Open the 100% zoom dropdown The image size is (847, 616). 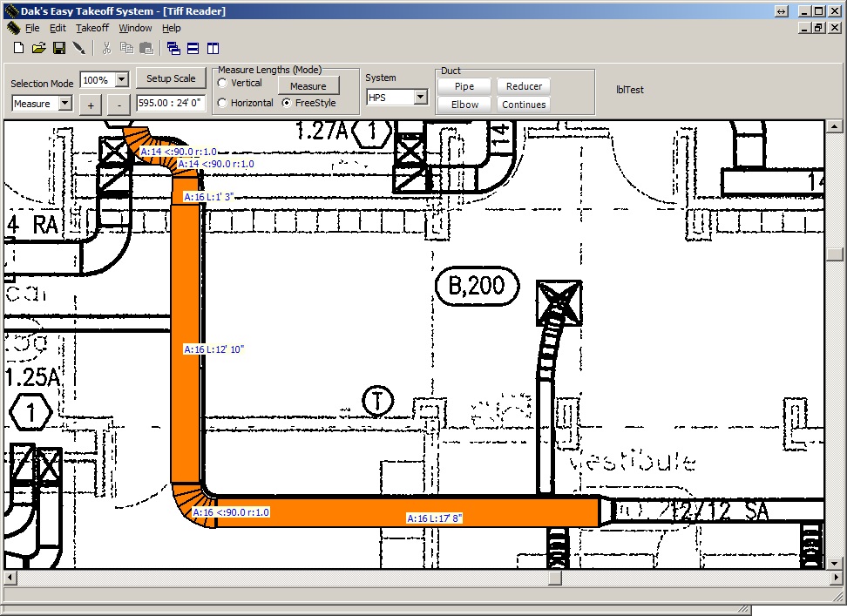[x=121, y=79]
